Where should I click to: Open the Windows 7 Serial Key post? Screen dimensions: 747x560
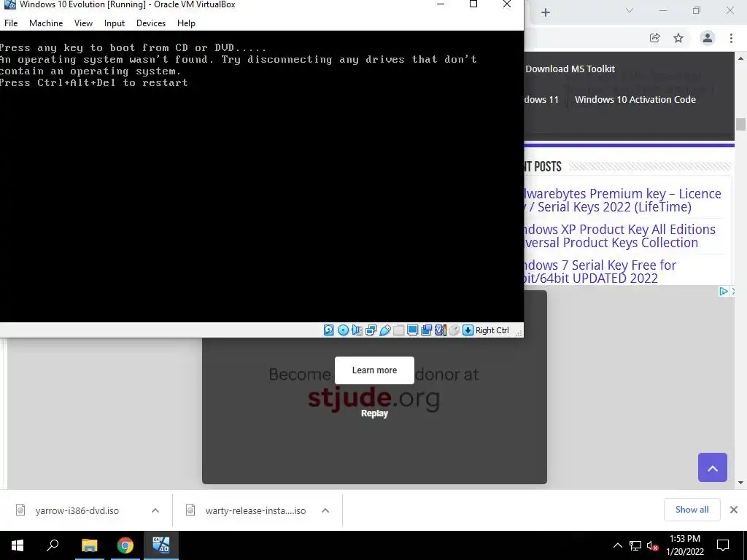coord(600,271)
